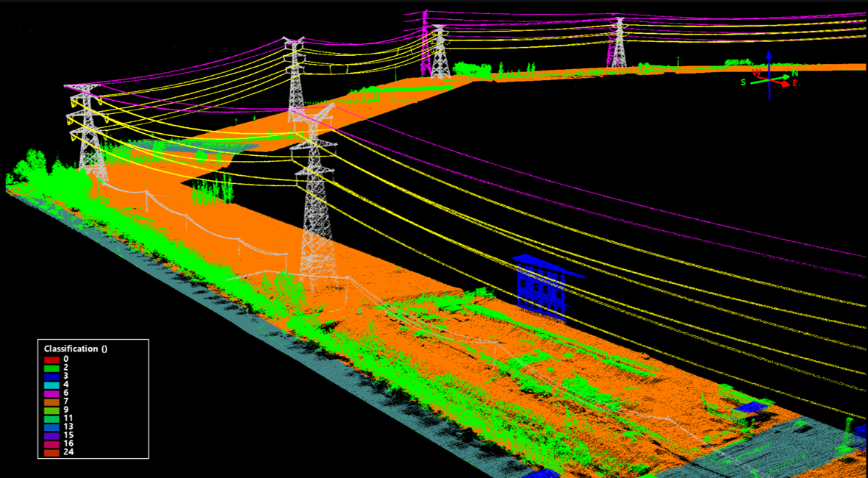Click the blue up arrowhead of axis gizmo
868x478 pixels.
(769, 54)
